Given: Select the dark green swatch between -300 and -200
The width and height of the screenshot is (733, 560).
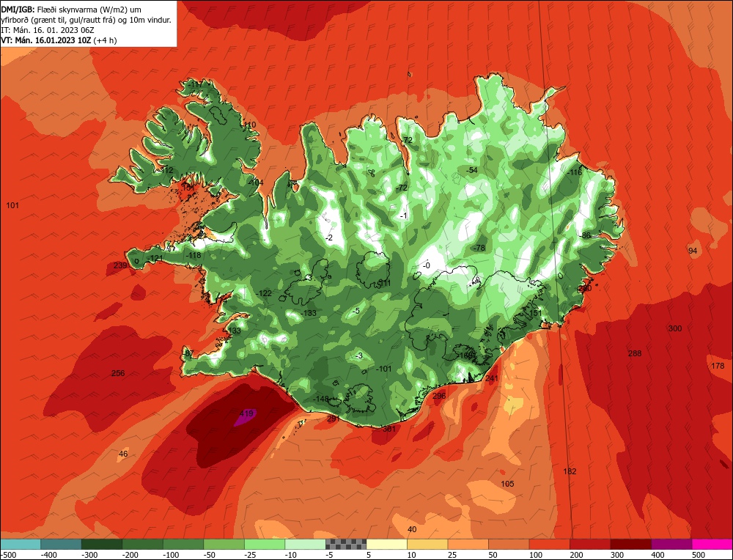Looking at the screenshot, I should 102,544.
